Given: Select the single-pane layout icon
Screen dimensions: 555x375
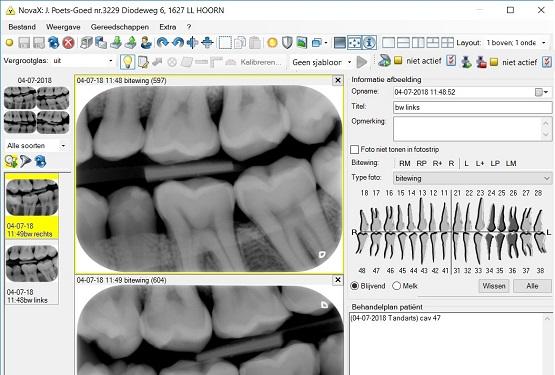Looking at the screenshot, I should pyautogui.click(x=388, y=43).
